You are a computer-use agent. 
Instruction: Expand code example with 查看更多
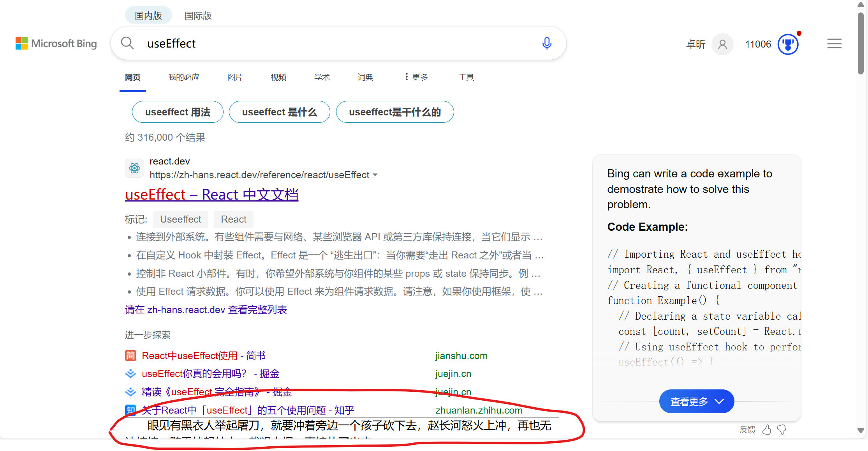697,401
